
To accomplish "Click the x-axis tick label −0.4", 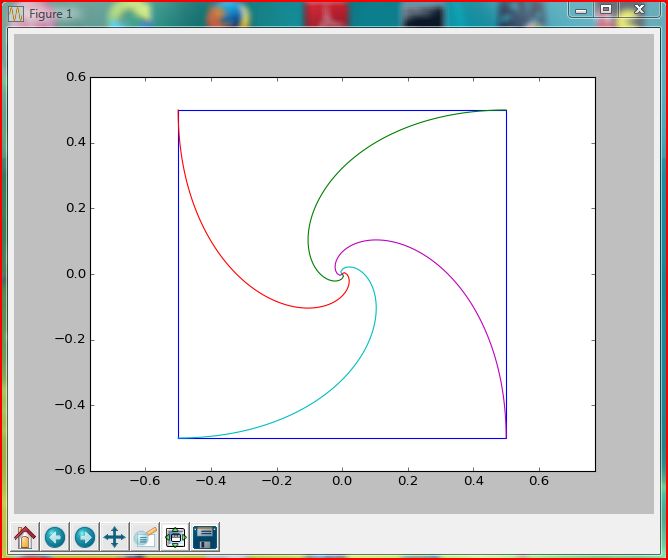I will click(210, 481).
